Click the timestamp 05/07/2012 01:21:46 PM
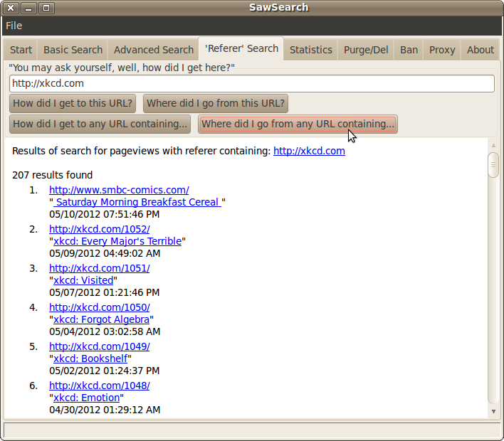 [x=105, y=292]
